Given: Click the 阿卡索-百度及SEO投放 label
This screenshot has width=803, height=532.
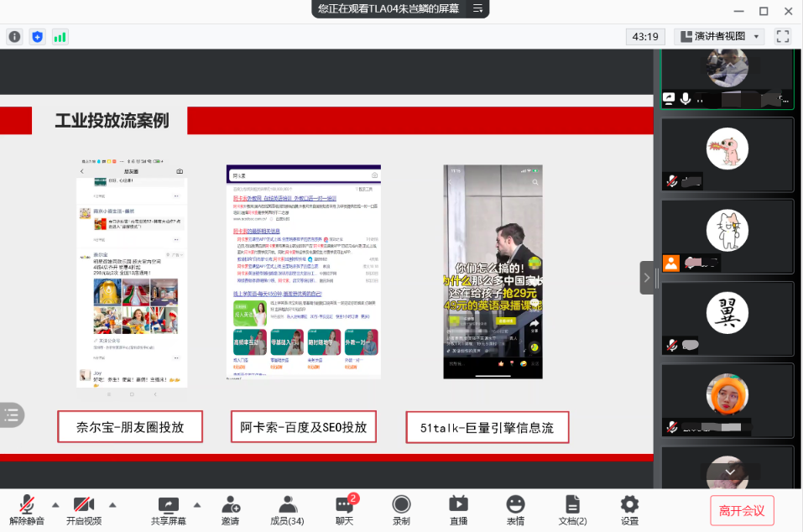Looking at the screenshot, I should [x=304, y=427].
